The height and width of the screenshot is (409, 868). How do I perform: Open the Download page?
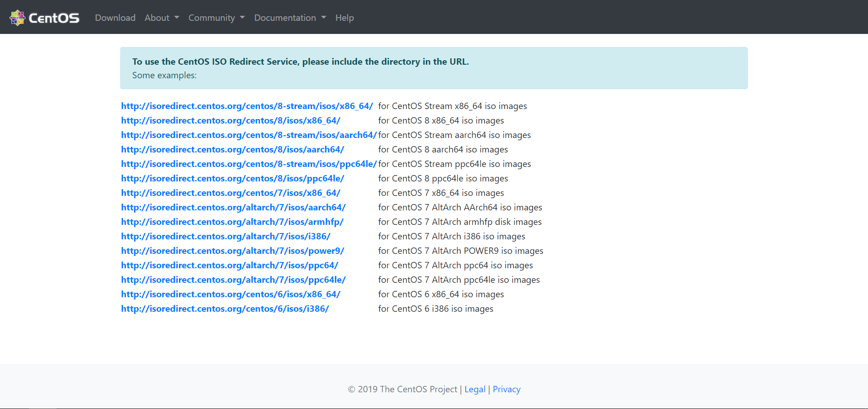click(x=115, y=18)
